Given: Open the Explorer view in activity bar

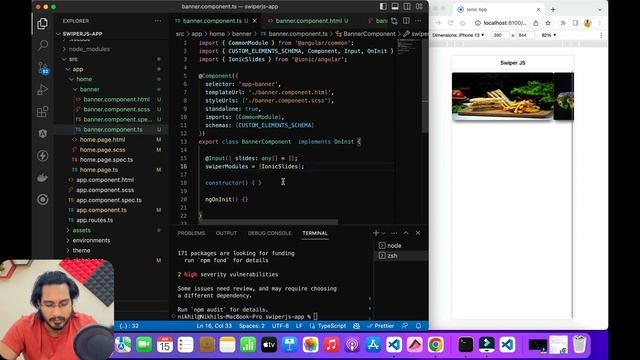Looking at the screenshot, I should pyautogui.click(x=42, y=24).
